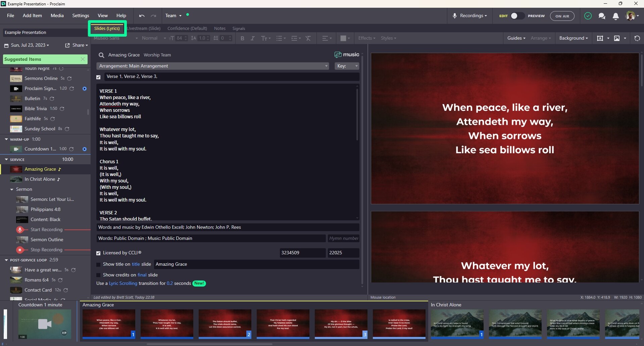
Task: Uncheck the Licensed by CCLI checkbox
Action: click(x=98, y=253)
